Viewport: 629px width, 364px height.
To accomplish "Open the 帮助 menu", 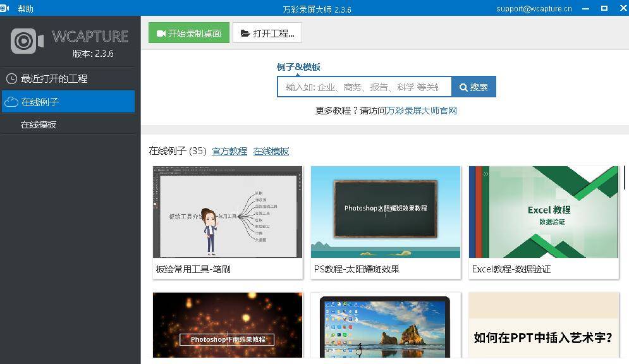I will [x=26, y=8].
